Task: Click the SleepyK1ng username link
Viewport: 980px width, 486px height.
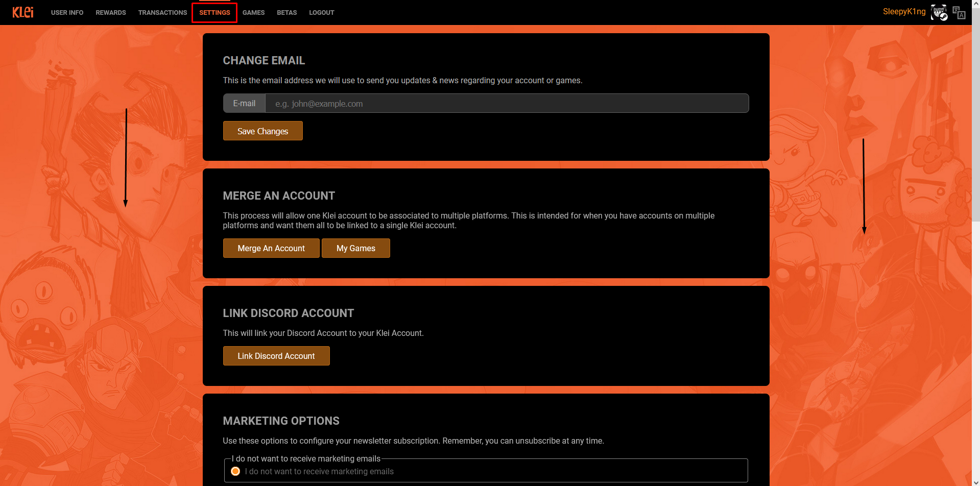Action: 904,11
